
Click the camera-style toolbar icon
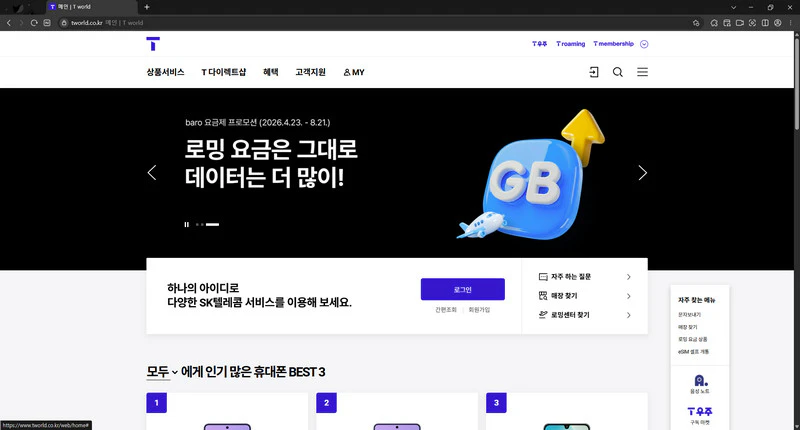pos(739,23)
